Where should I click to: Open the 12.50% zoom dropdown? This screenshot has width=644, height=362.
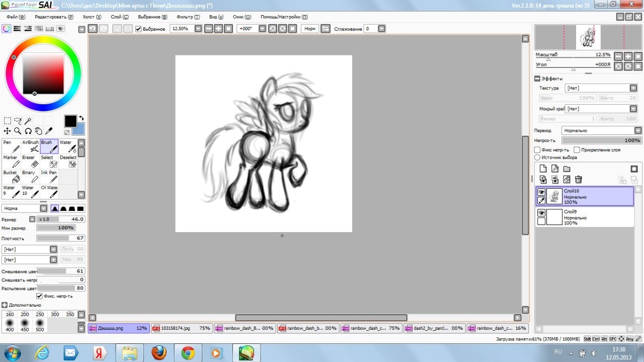point(198,29)
